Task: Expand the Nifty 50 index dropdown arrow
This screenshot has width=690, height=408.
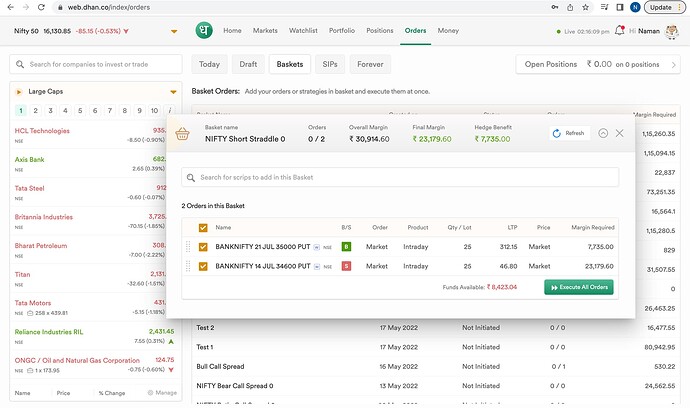Action: coord(174,31)
